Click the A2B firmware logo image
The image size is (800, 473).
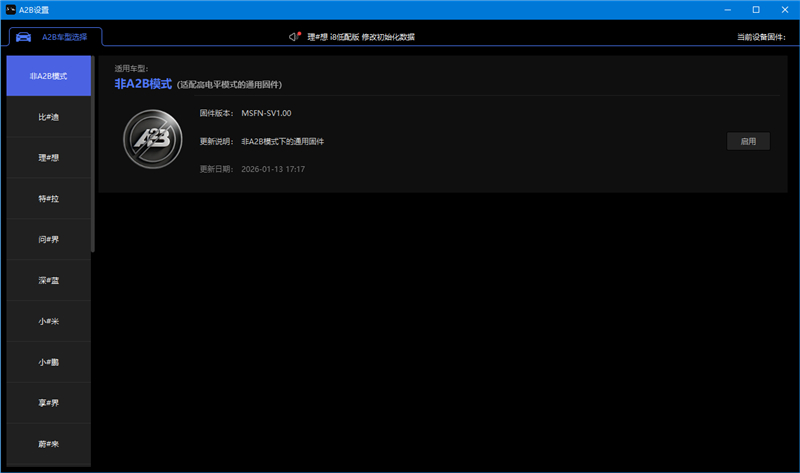tap(152, 139)
